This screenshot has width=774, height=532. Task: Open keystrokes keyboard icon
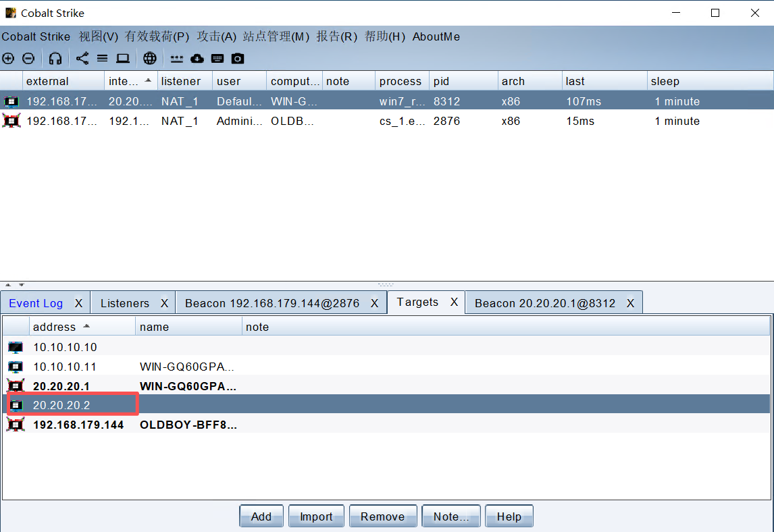[x=217, y=59]
